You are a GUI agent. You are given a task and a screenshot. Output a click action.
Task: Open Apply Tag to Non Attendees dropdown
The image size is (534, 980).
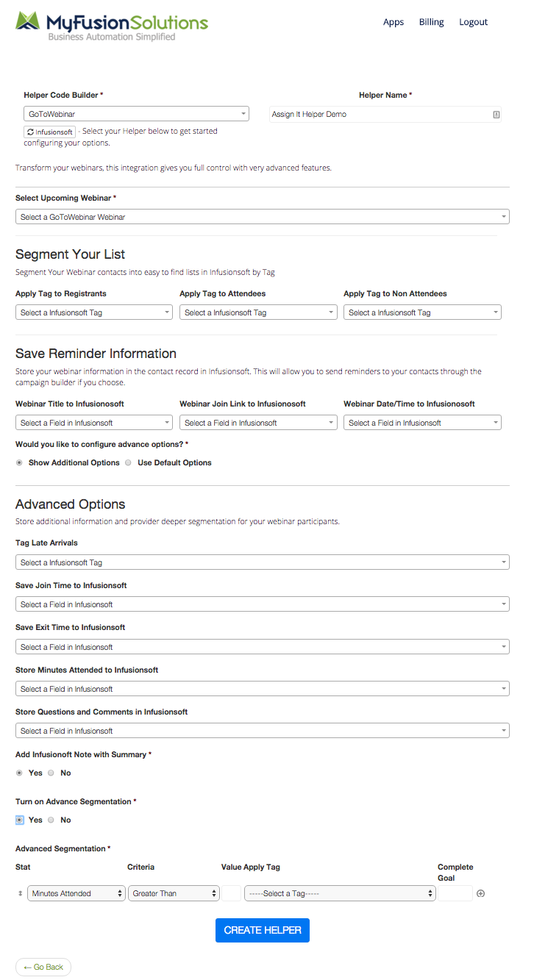(x=422, y=312)
